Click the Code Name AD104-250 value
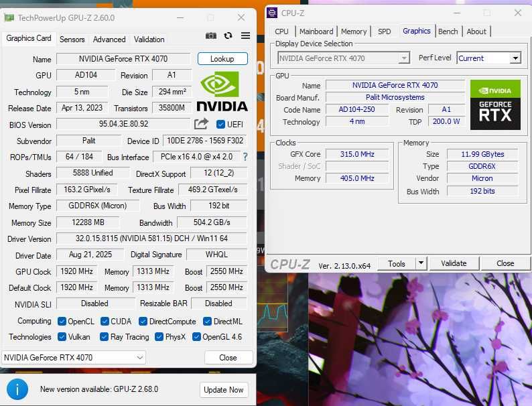Screen dimensions: 532x406 [x=357, y=109]
